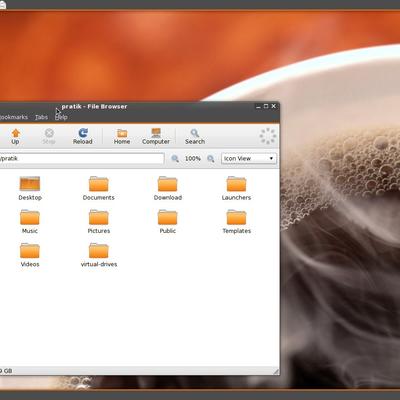This screenshot has width=400, height=400.
Task: Zoom in with the plus magnifier
Action: [211, 158]
